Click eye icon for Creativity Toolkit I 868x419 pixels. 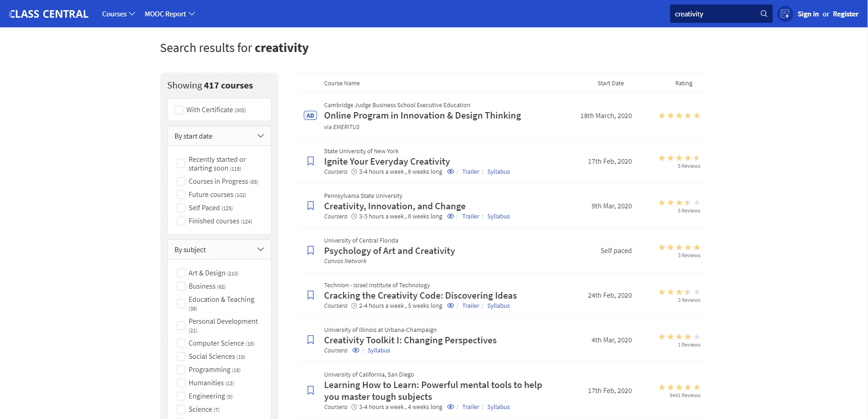(x=356, y=351)
